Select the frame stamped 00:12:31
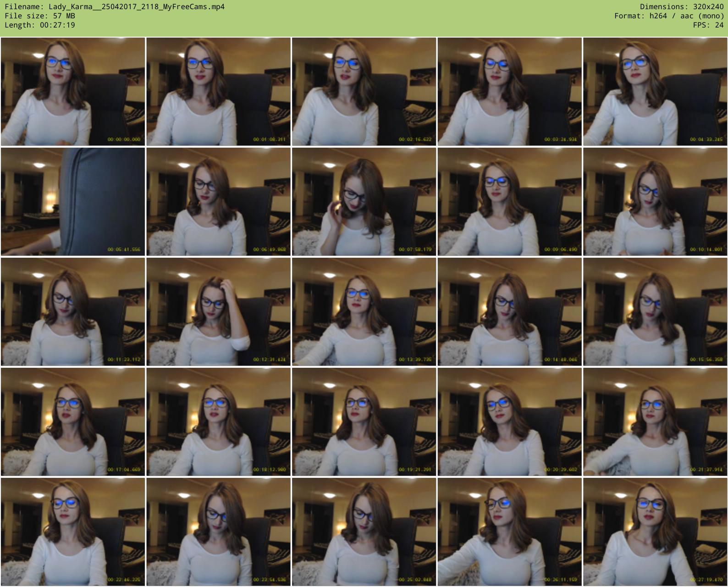 coord(218,311)
